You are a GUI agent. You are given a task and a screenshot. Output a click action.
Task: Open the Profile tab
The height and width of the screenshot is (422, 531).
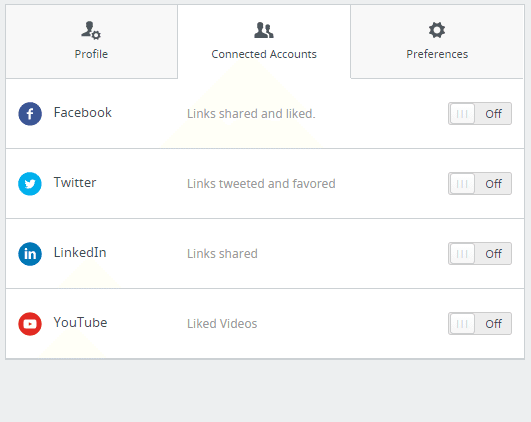click(x=91, y=42)
